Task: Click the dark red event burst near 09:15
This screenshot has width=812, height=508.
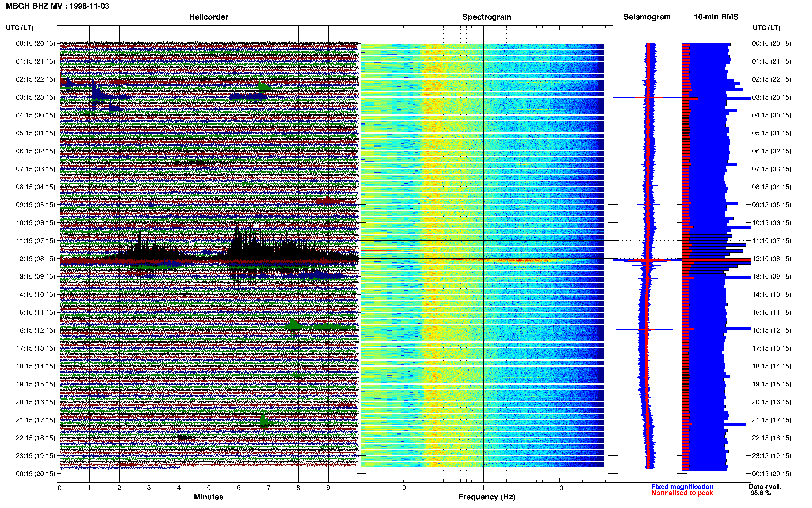Action: (x=327, y=201)
